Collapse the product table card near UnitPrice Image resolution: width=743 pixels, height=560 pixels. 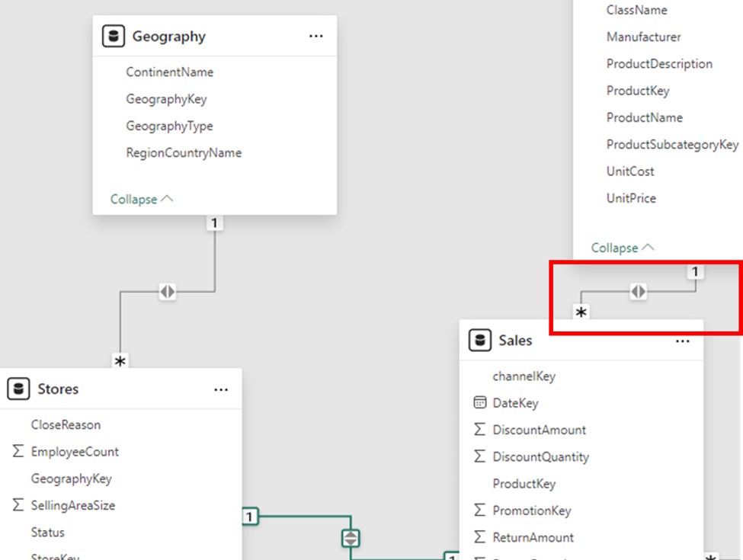point(623,248)
